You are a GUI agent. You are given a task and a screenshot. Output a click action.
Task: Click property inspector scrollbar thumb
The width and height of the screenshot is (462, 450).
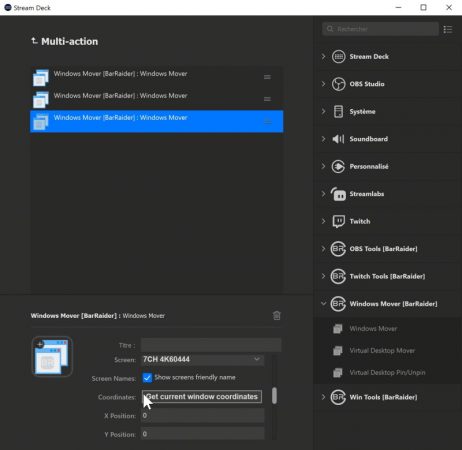(x=274, y=395)
